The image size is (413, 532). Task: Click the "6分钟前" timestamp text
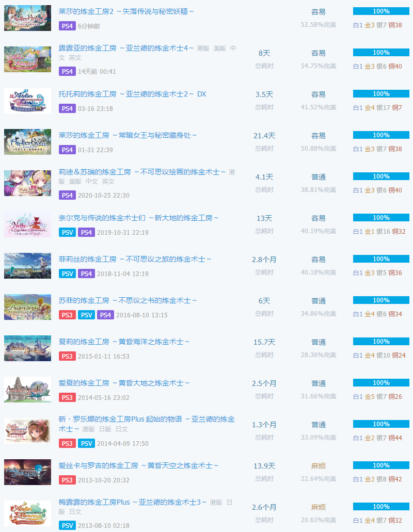(x=89, y=26)
